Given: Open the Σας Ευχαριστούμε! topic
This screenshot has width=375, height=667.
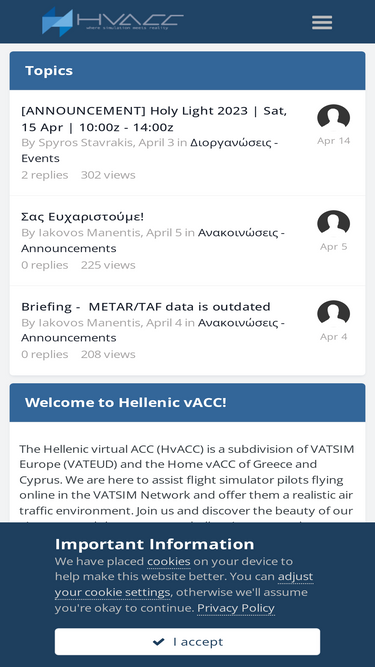Looking at the screenshot, I should pos(82,217).
